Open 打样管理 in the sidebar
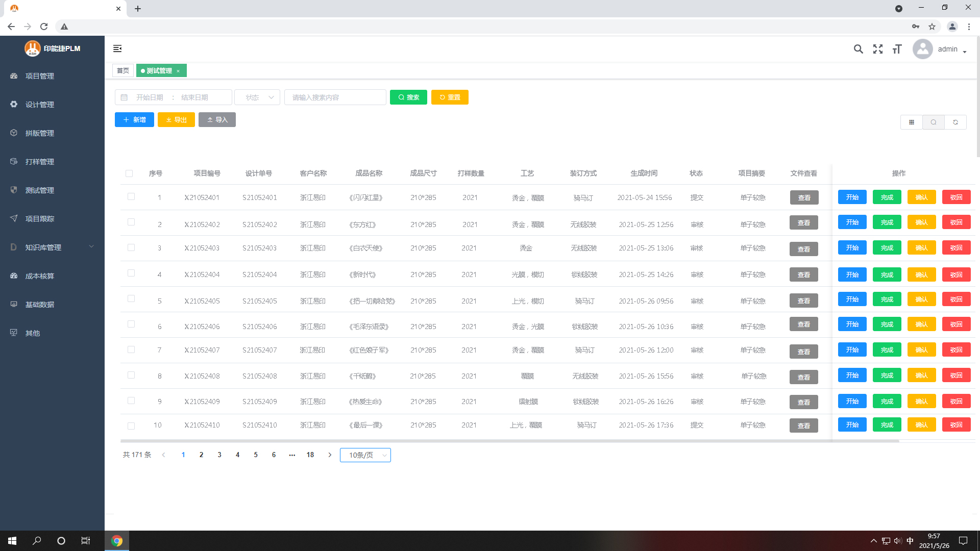Image resolution: width=980 pixels, height=551 pixels. click(40, 162)
